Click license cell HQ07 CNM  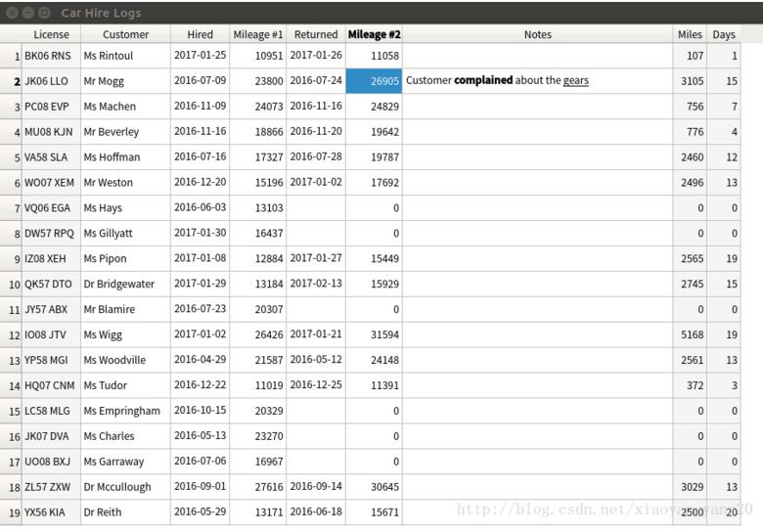coord(51,385)
